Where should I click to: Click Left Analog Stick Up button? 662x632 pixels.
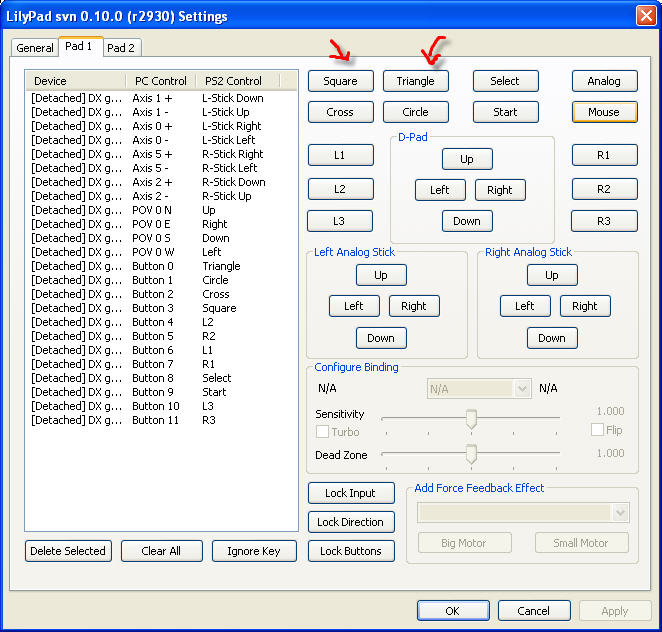point(381,275)
